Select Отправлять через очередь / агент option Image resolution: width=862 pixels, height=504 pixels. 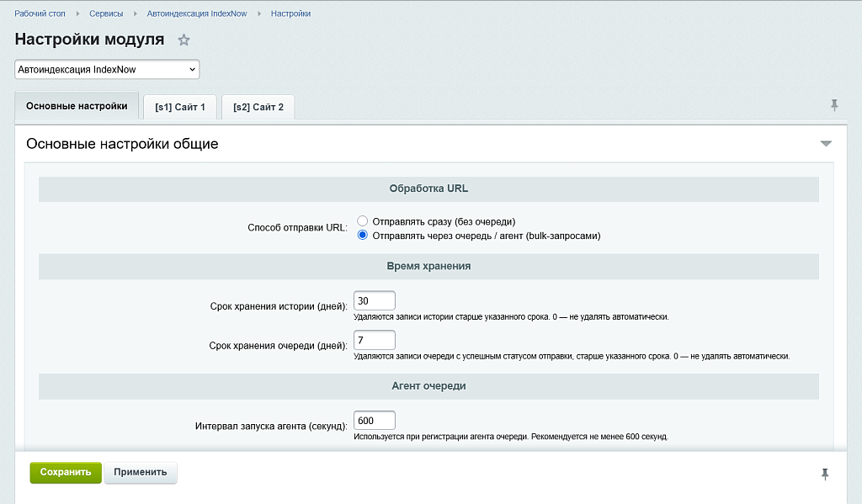pyautogui.click(x=363, y=236)
